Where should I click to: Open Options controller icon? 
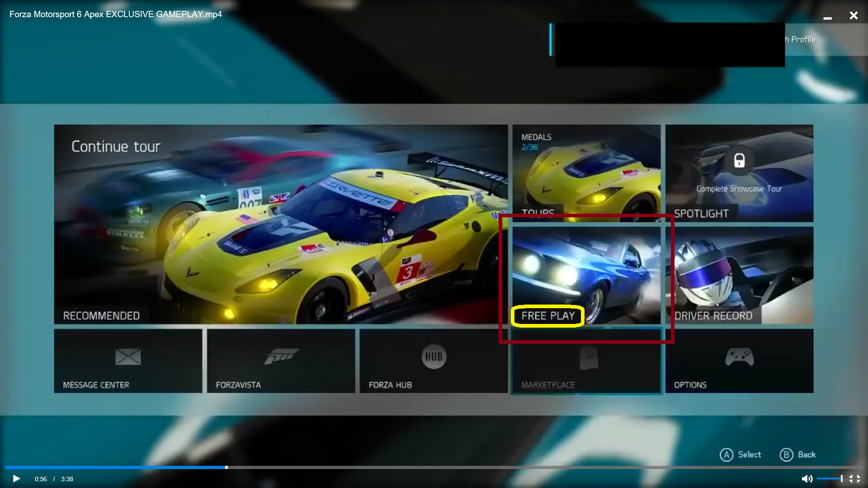[x=739, y=357]
